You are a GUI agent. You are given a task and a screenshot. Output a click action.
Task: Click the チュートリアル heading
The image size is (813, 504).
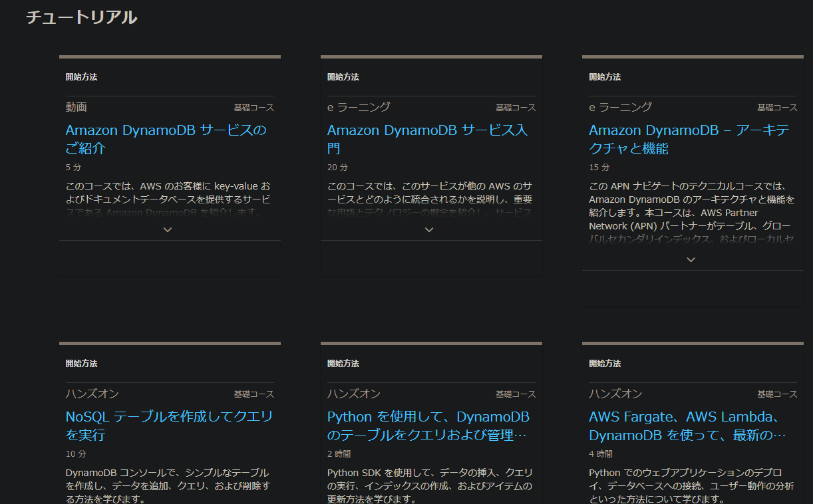click(x=81, y=17)
